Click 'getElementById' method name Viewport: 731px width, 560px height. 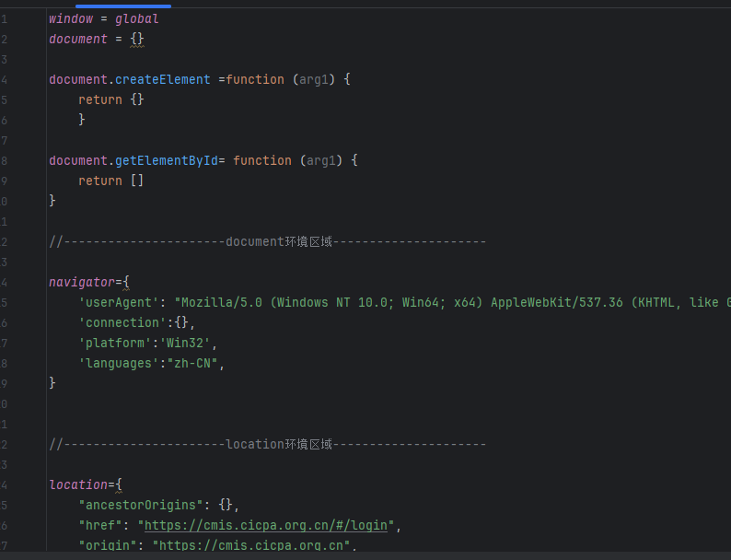[x=167, y=161]
